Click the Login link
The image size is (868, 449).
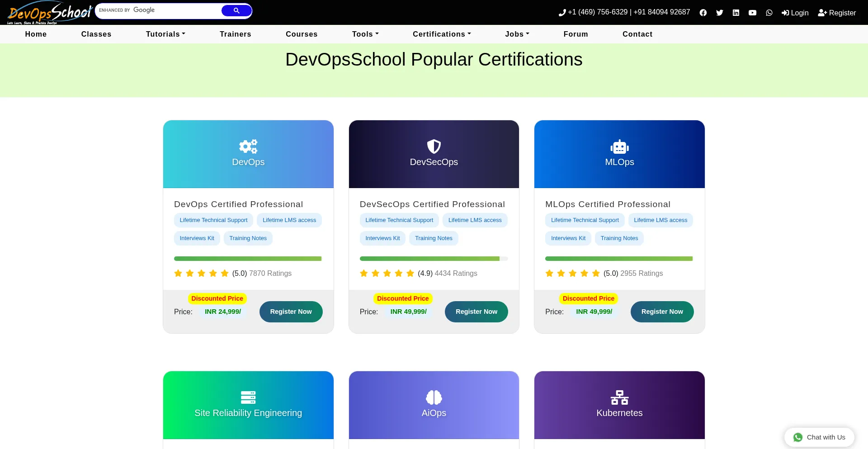(795, 13)
